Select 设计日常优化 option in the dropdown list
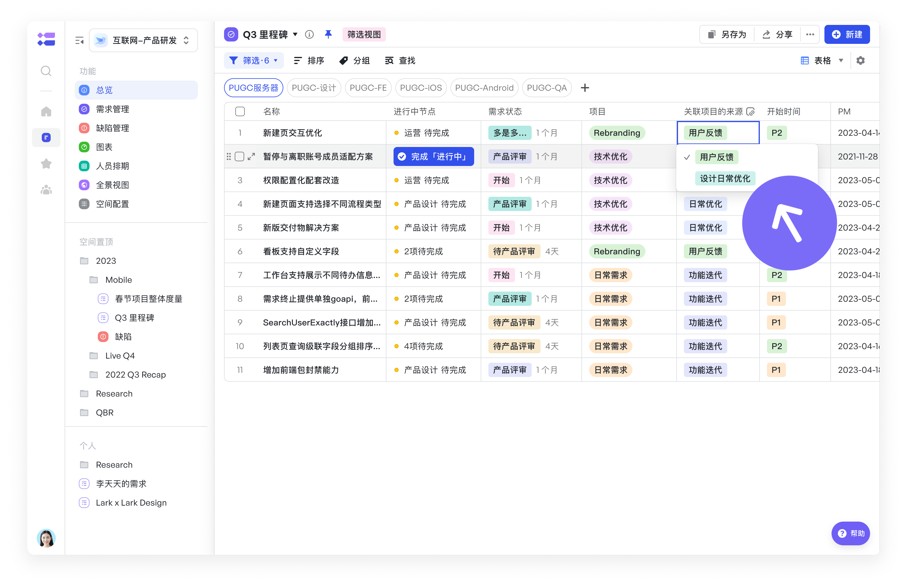The width and height of the screenshot is (908, 588). click(x=725, y=179)
